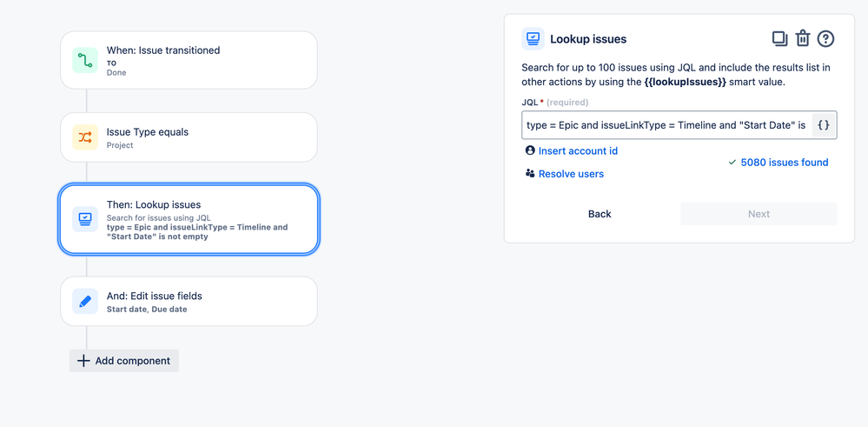868x427 pixels.
Task: Click into the JQL query input field
Action: tap(666, 125)
